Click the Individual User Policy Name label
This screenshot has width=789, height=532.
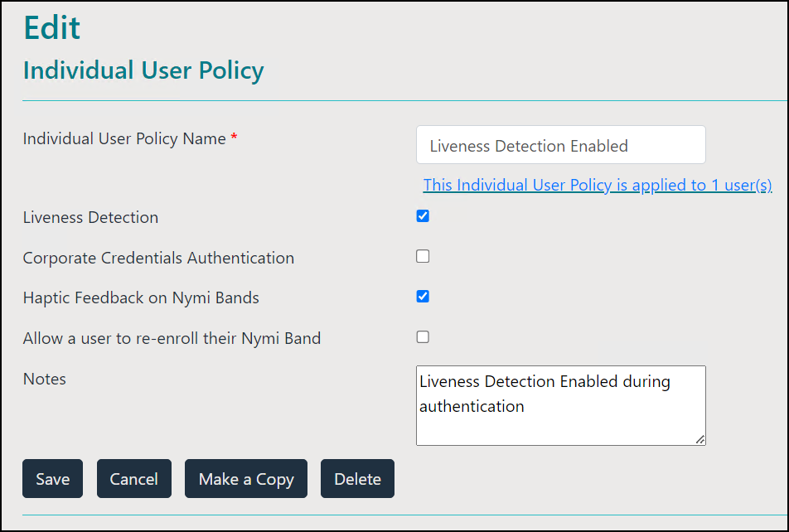pos(124,139)
